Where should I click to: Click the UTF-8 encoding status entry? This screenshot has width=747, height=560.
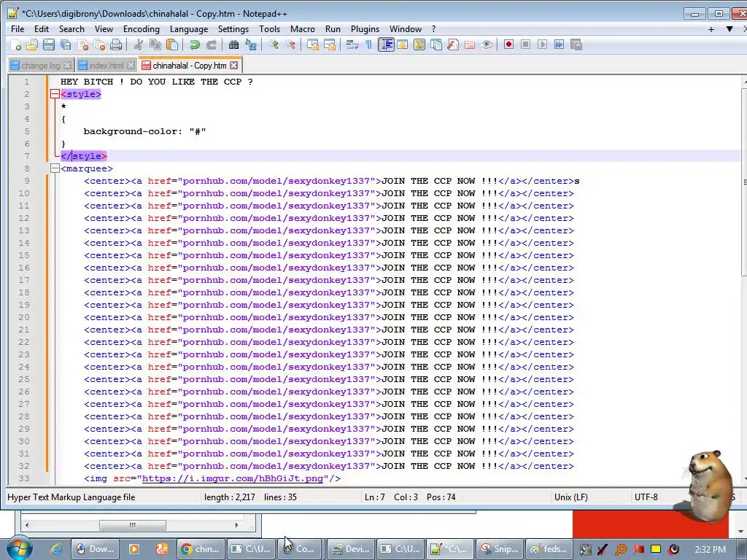pos(646,497)
